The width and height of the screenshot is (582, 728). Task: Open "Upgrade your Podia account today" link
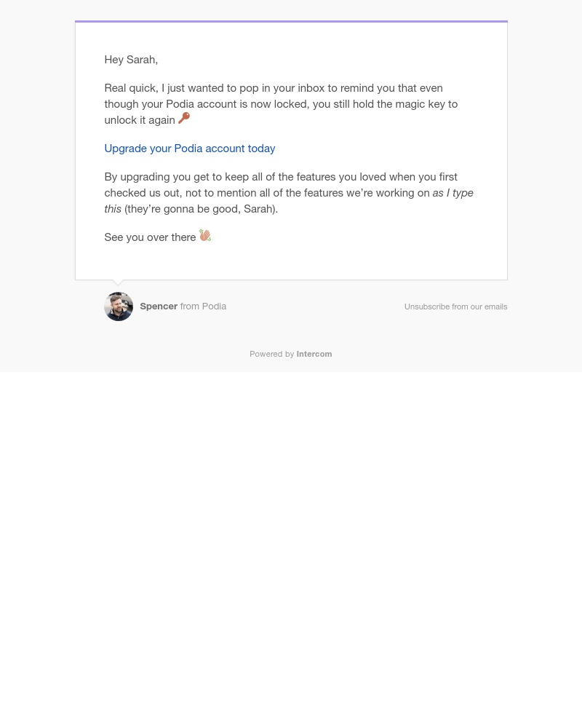tap(190, 149)
